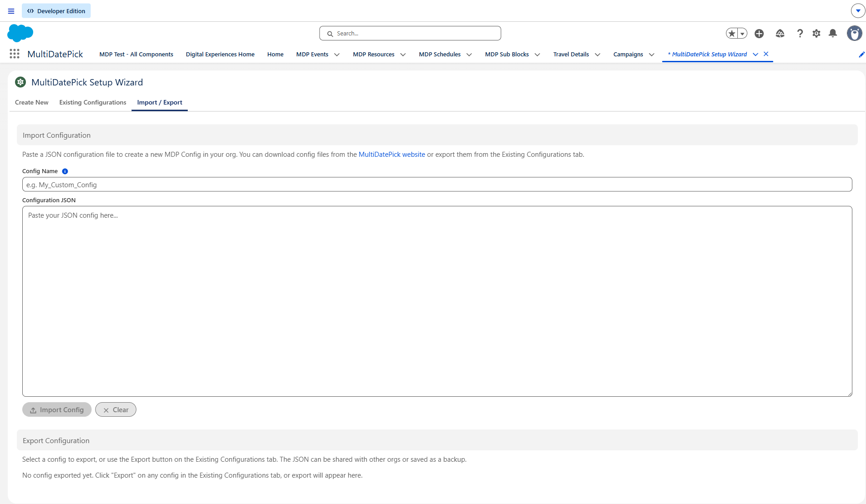Switch to the Existing Configurations tab

pos(93,102)
